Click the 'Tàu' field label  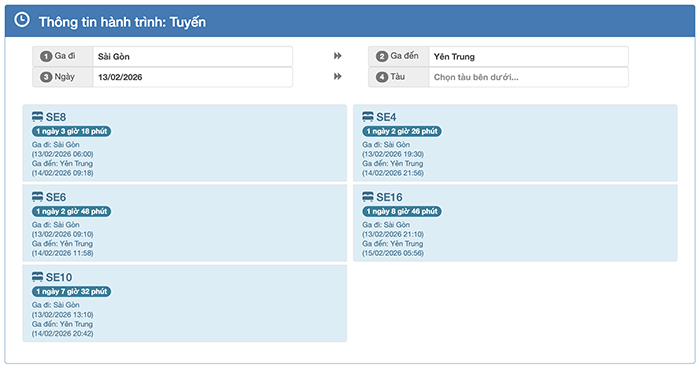point(398,76)
